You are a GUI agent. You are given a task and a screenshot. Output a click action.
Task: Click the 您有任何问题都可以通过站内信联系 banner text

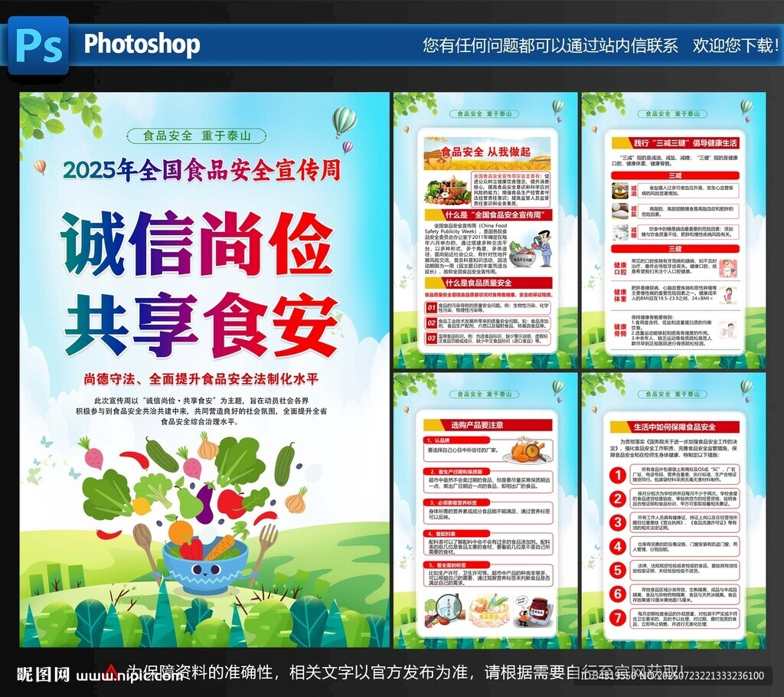click(x=550, y=45)
